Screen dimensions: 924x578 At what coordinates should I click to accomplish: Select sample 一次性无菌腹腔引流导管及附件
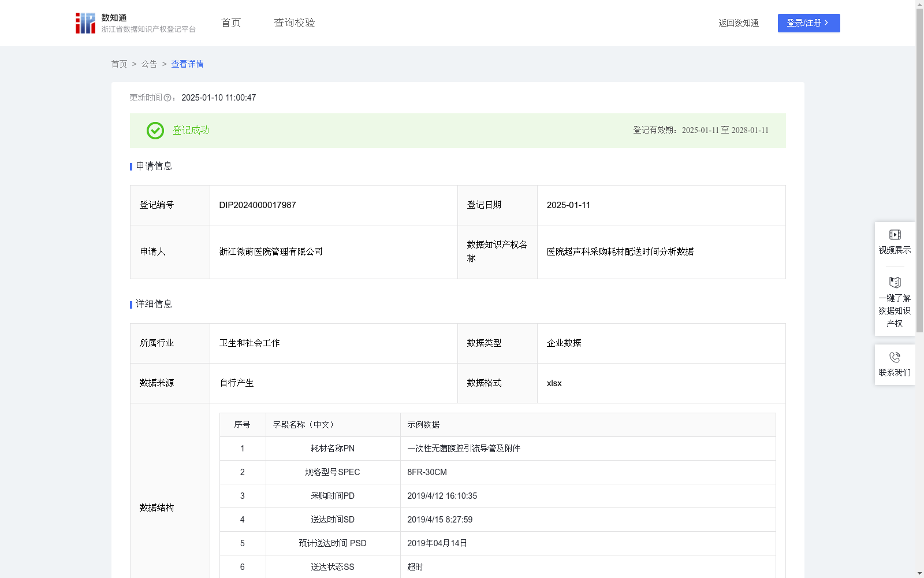[x=464, y=449]
